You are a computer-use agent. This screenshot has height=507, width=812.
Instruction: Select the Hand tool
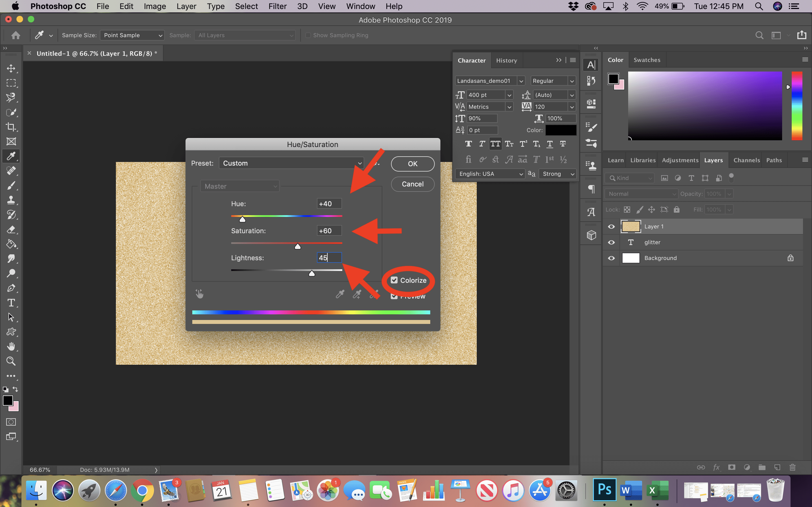(x=11, y=346)
